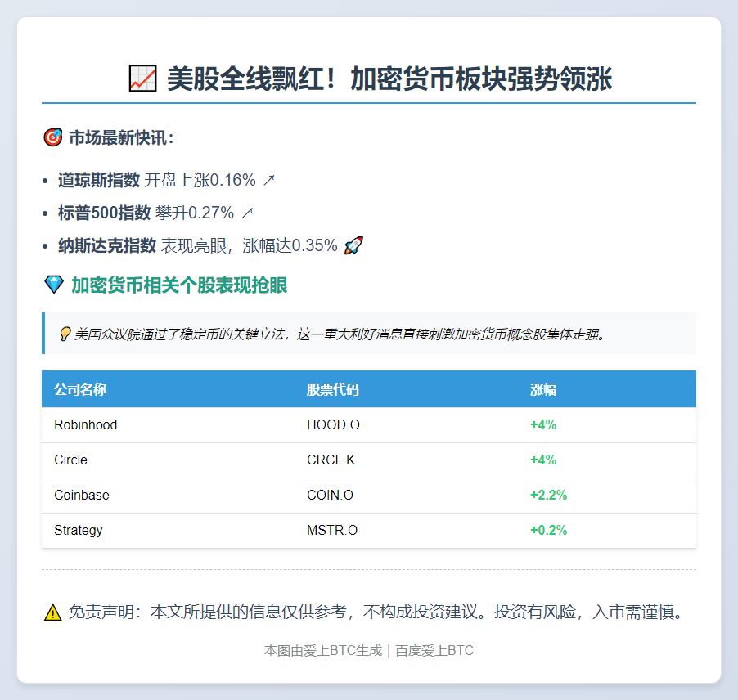Select the 纳斯达克指数 bold label
The height and width of the screenshot is (700, 738).
pyautogui.click(x=107, y=245)
